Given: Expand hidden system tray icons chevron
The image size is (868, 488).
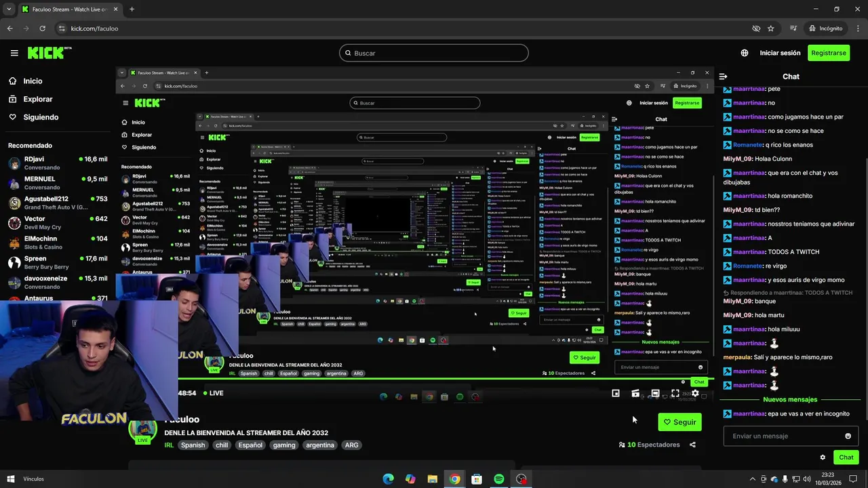Looking at the screenshot, I should [752, 479].
